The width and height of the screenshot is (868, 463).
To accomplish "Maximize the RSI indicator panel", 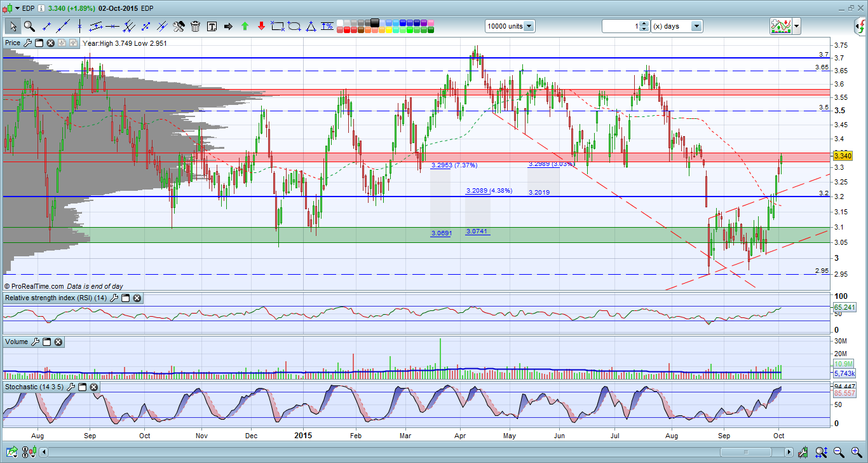I will click(125, 298).
